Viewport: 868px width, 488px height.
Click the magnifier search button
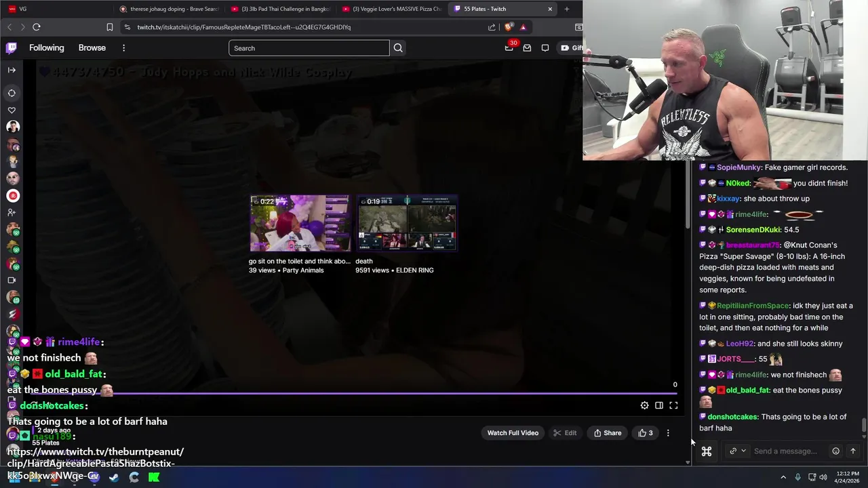tap(398, 48)
